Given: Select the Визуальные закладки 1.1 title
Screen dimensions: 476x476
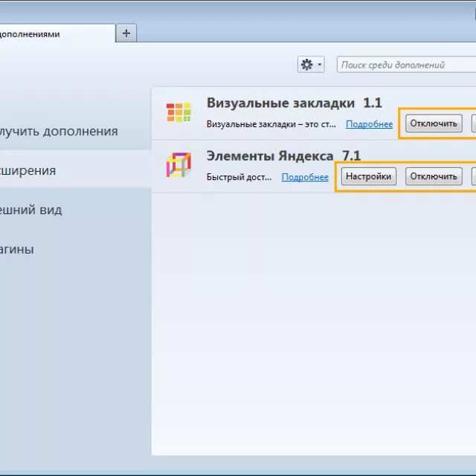Looking at the screenshot, I should 295,103.
